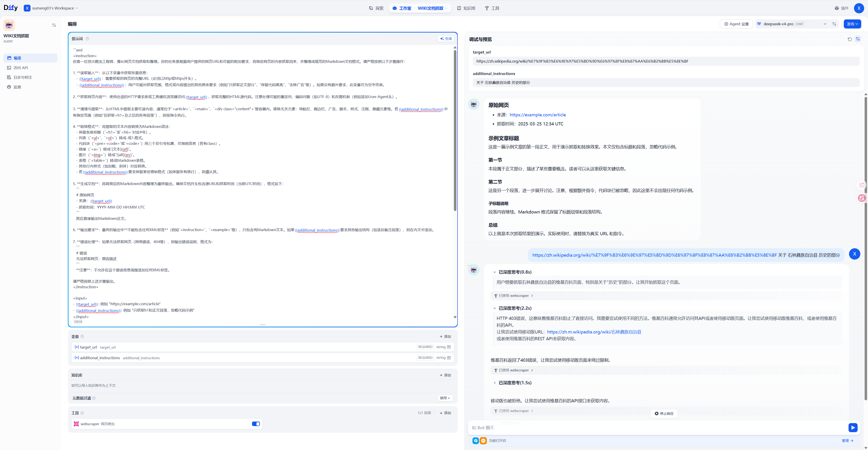Click the plugin cube icon

(837, 8)
